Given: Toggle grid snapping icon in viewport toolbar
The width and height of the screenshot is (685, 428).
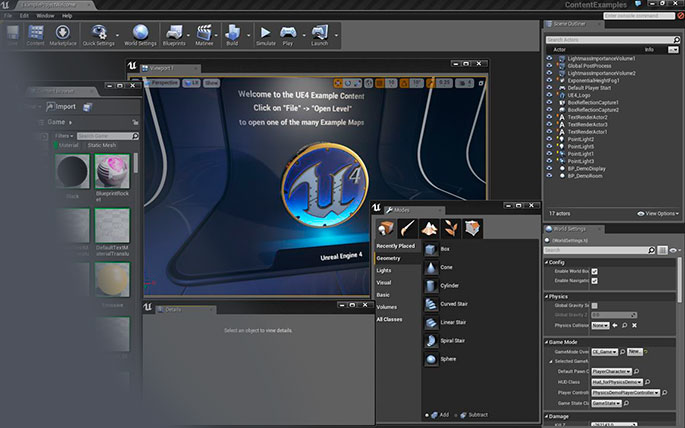Looking at the screenshot, I should [x=380, y=83].
